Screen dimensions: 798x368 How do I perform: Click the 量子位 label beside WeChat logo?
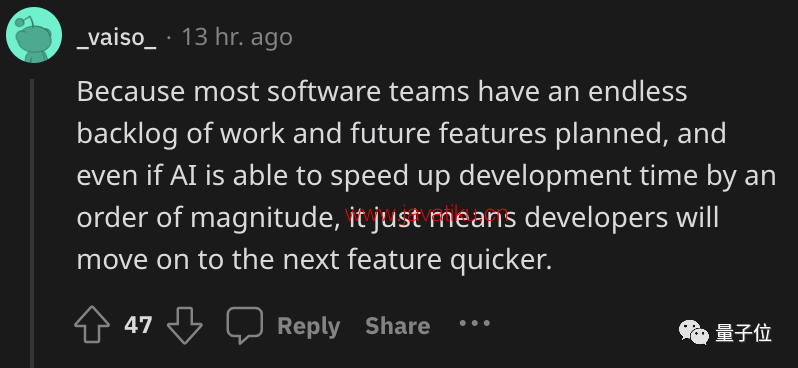744,333
